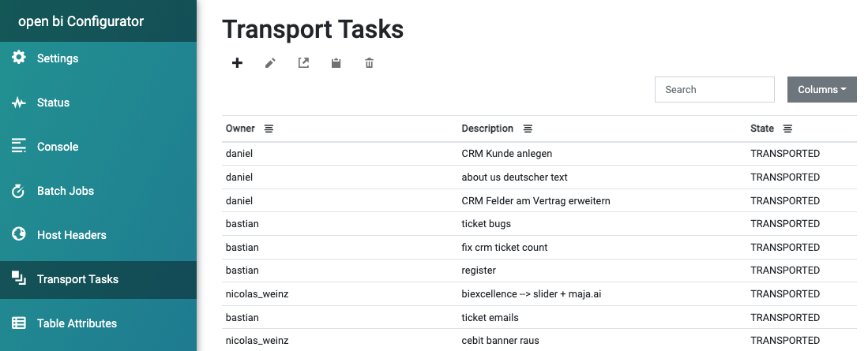Click the clipboard icon in toolbar

click(336, 63)
